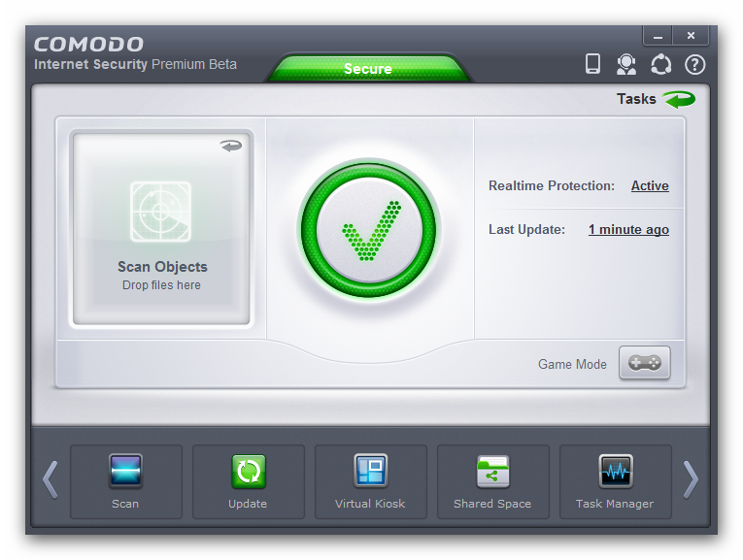This screenshot has width=743, height=560.
Task: Switch to the Tasks view green arrow
Action: [679, 99]
